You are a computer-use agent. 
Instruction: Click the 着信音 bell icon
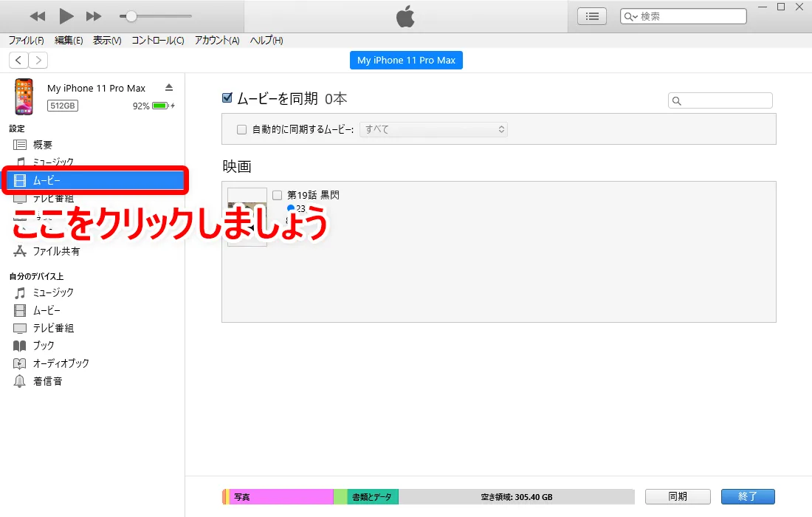click(x=20, y=381)
